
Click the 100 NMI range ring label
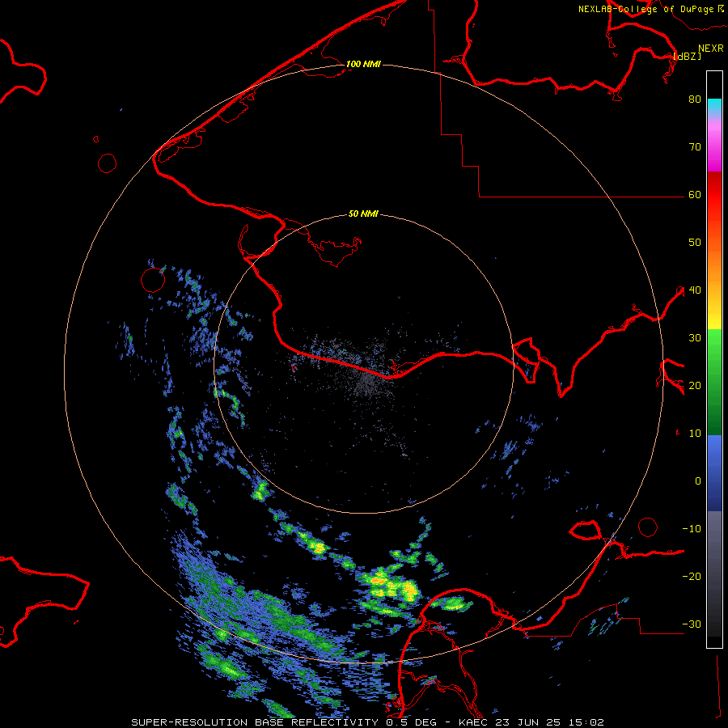click(x=363, y=64)
